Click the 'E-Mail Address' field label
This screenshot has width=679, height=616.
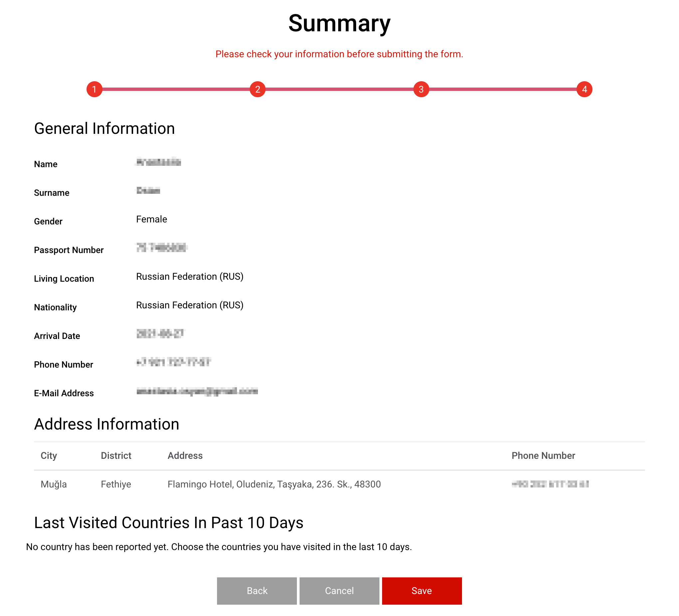[64, 393]
